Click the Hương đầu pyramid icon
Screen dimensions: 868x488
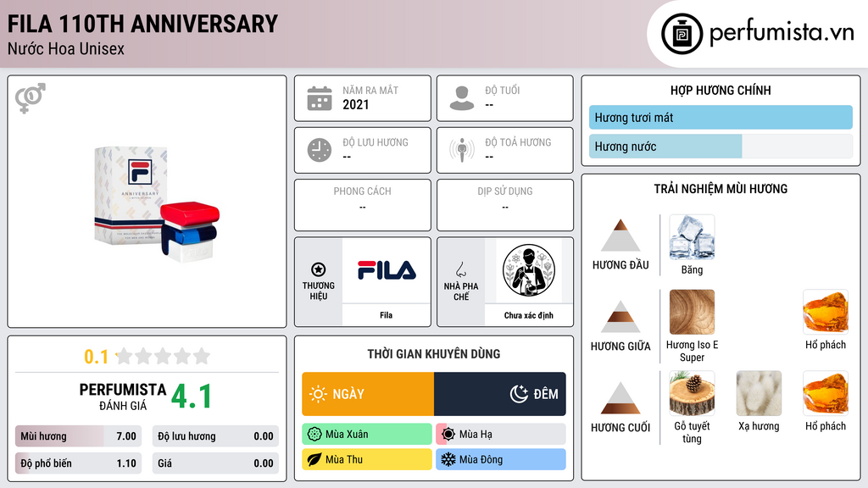[620, 236]
